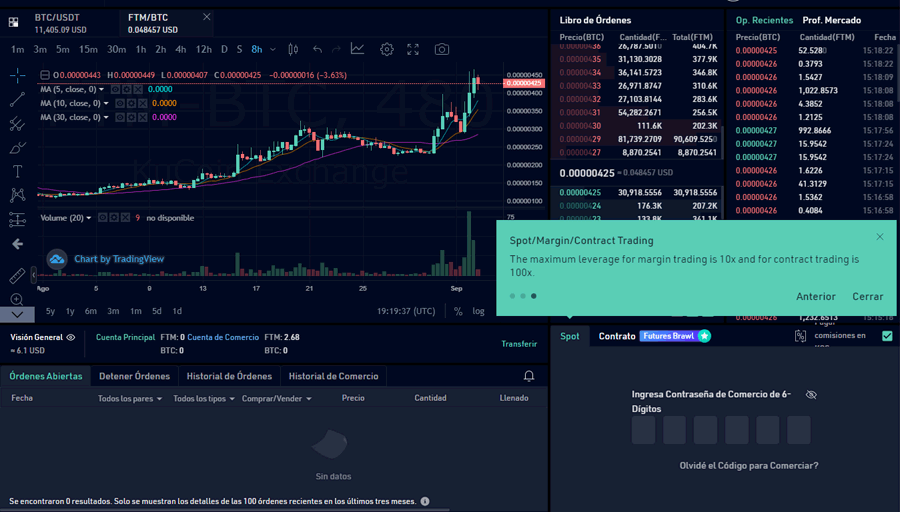The image size is (900, 512).
Task: Open the Historial de Órdenes tab
Action: pyautogui.click(x=229, y=376)
